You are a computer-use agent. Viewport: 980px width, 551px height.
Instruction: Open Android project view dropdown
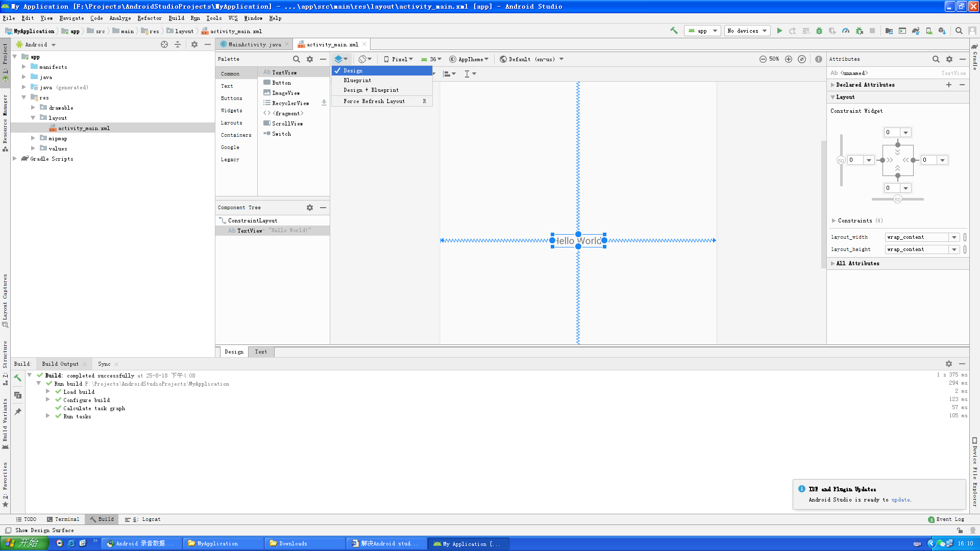[37, 44]
